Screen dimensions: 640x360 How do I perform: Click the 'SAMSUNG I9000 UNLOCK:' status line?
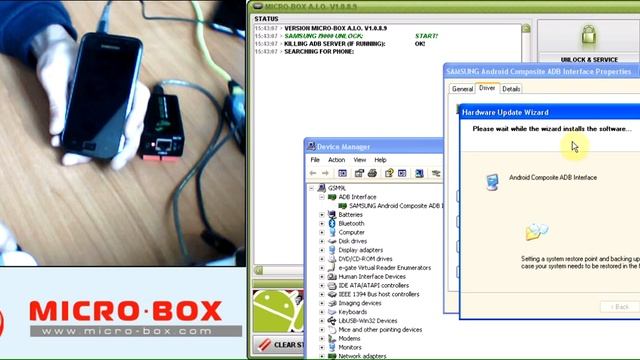(323, 36)
